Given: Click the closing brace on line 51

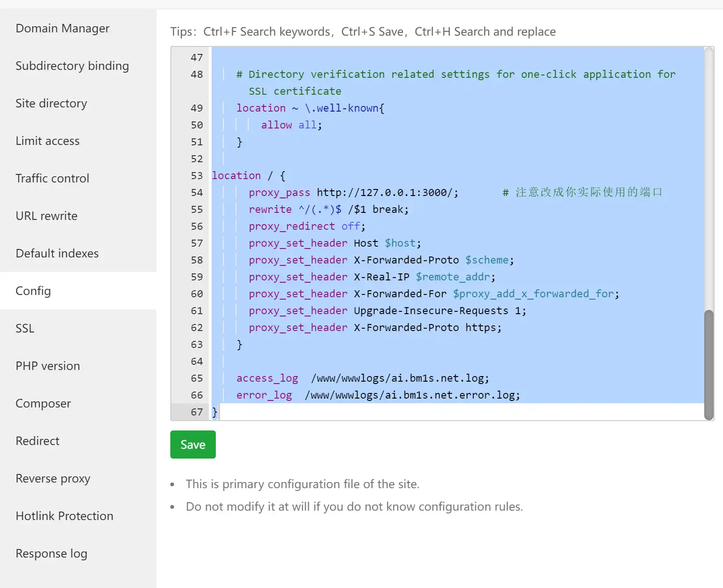Looking at the screenshot, I should point(239,142).
